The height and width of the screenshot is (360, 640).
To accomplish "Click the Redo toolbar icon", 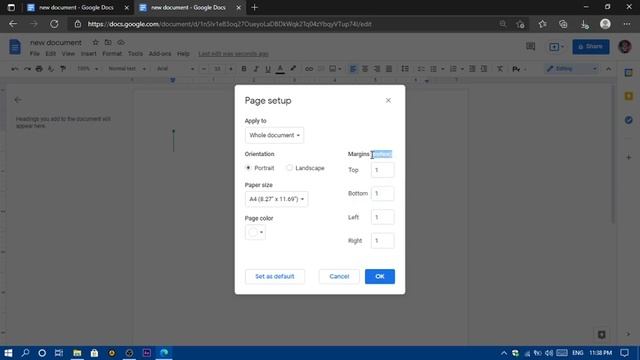I will (x=27, y=69).
